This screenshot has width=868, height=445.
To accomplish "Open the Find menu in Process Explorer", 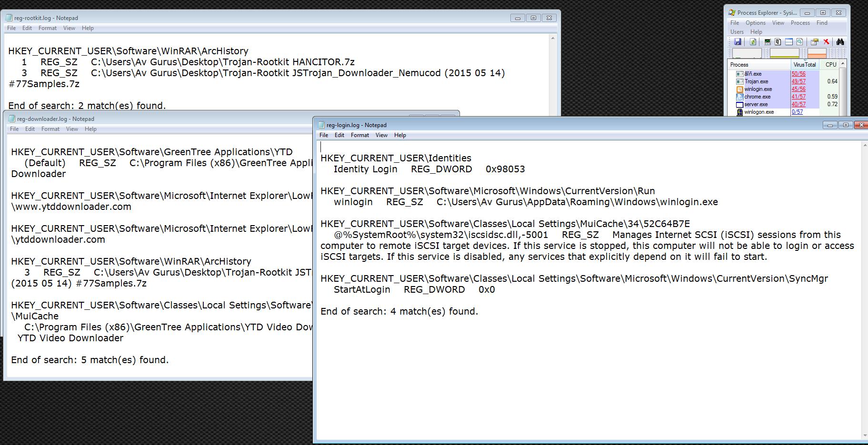I will pyautogui.click(x=822, y=23).
